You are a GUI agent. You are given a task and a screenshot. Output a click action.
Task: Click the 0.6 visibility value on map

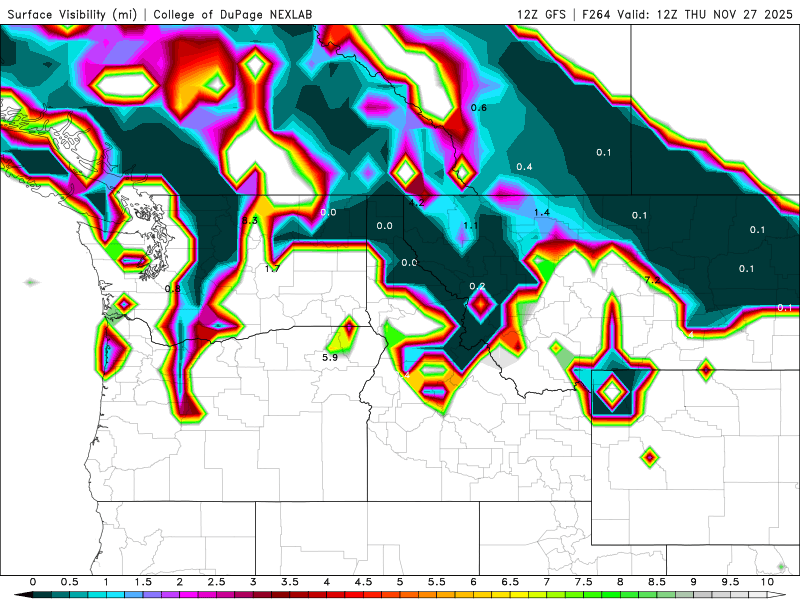[x=479, y=108]
